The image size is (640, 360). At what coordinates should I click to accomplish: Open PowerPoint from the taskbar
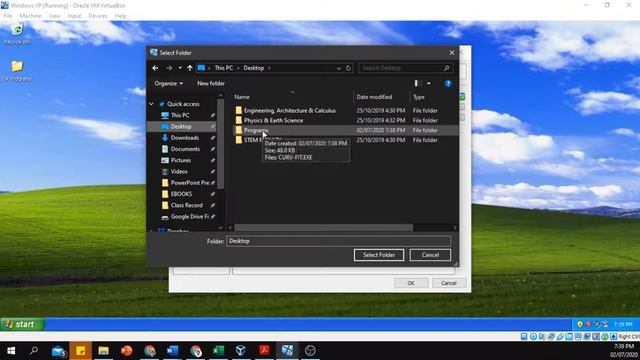[127, 351]
